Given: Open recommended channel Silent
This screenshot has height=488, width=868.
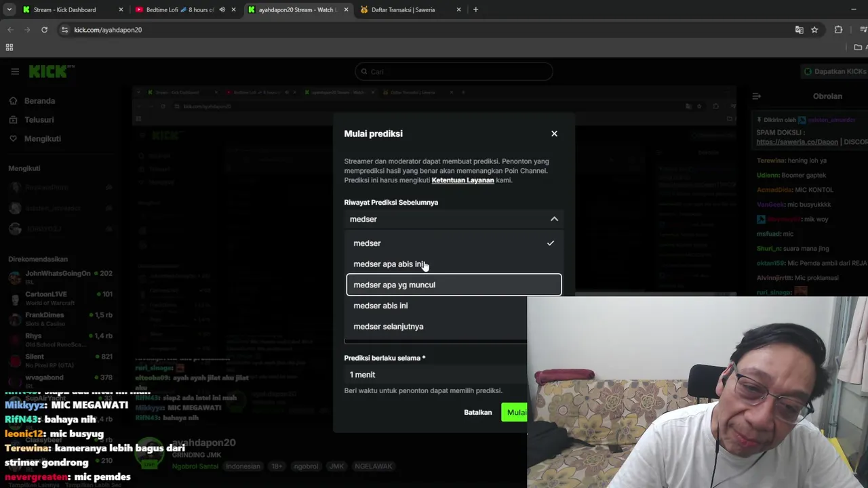Looking at the screenshot, I should click(60, 361).
